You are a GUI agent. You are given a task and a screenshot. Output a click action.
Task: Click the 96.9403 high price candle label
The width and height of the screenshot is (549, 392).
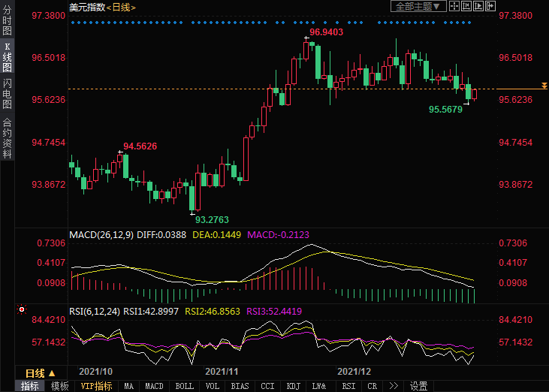[326, 32]
